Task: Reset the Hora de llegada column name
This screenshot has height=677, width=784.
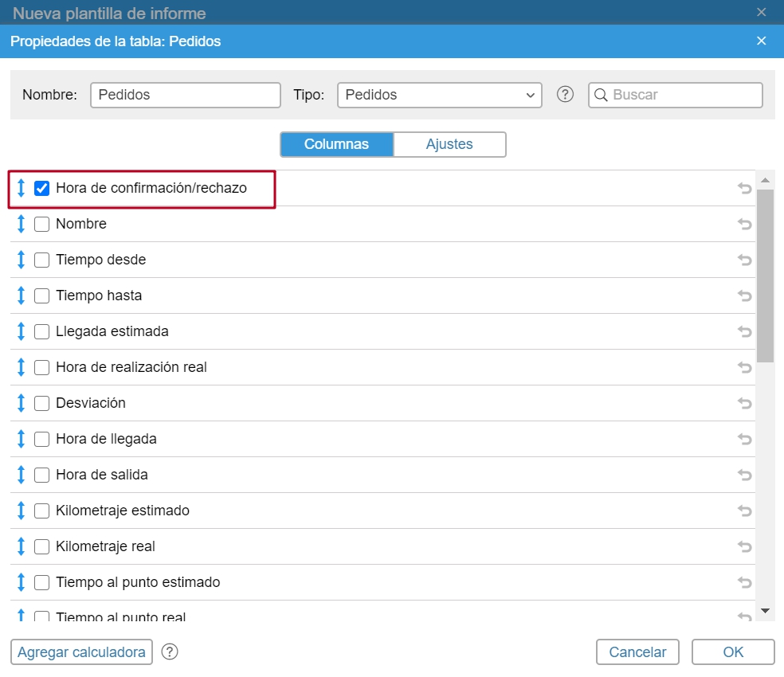Action: tap(745, 439)
